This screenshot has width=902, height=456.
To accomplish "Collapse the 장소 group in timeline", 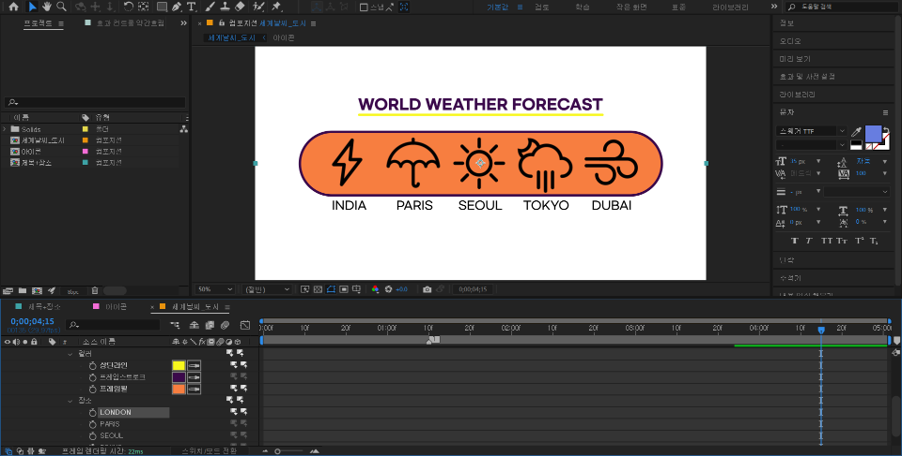I will (71, 401).
